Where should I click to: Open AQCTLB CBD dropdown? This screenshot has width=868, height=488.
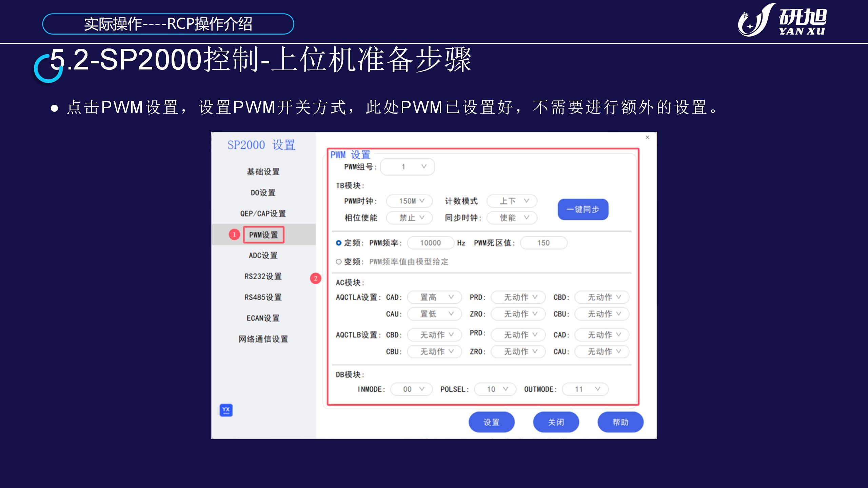pos(434,335)
